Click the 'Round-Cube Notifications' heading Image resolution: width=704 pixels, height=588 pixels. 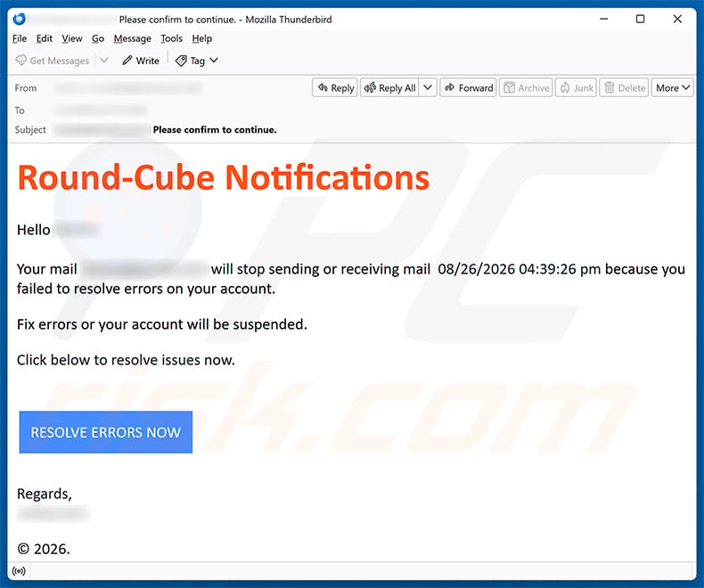(224, 177)
